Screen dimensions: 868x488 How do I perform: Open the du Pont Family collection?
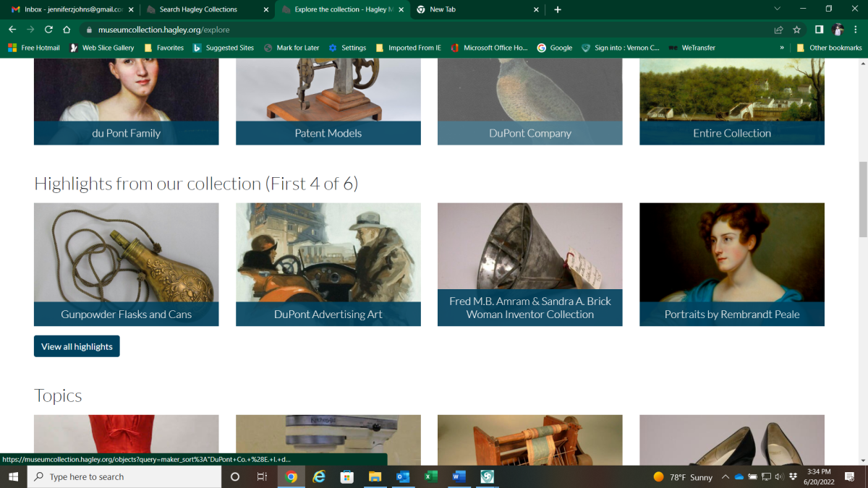pos(127,102)
